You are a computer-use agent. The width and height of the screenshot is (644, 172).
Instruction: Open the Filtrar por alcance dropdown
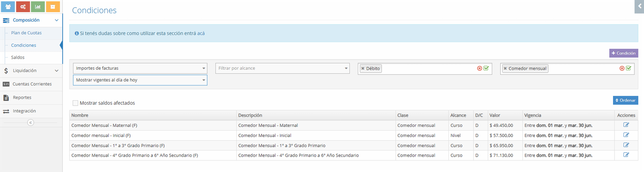(x=282, y=68)
